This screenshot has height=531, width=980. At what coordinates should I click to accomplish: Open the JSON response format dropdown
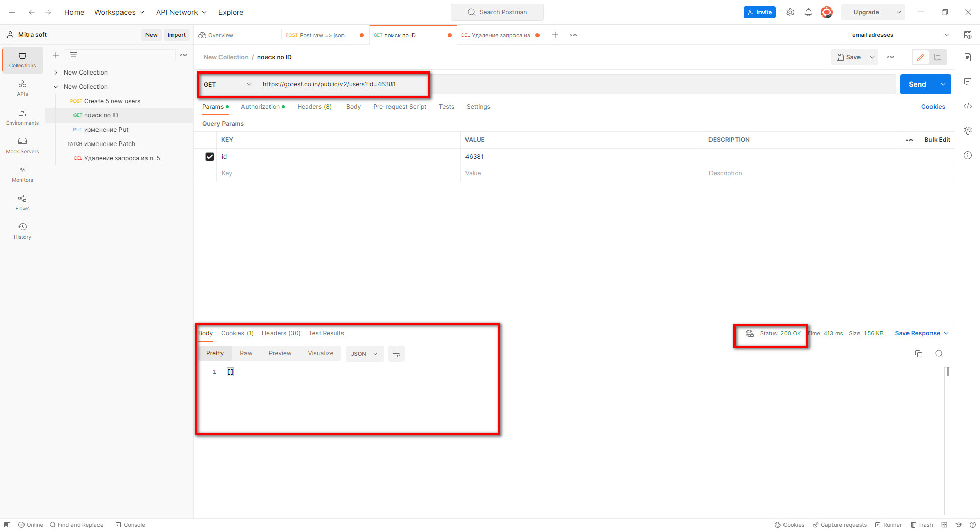(x=364, y=354)
